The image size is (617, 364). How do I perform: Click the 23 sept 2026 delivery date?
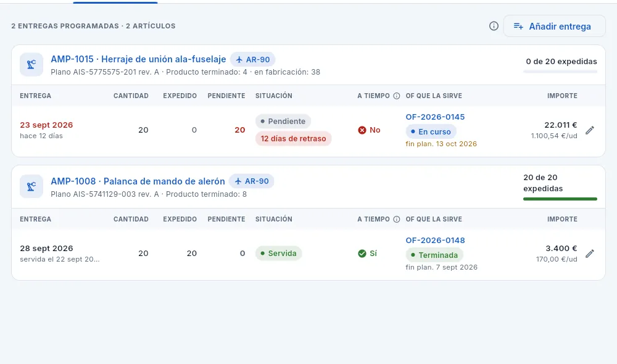point(46,125)
